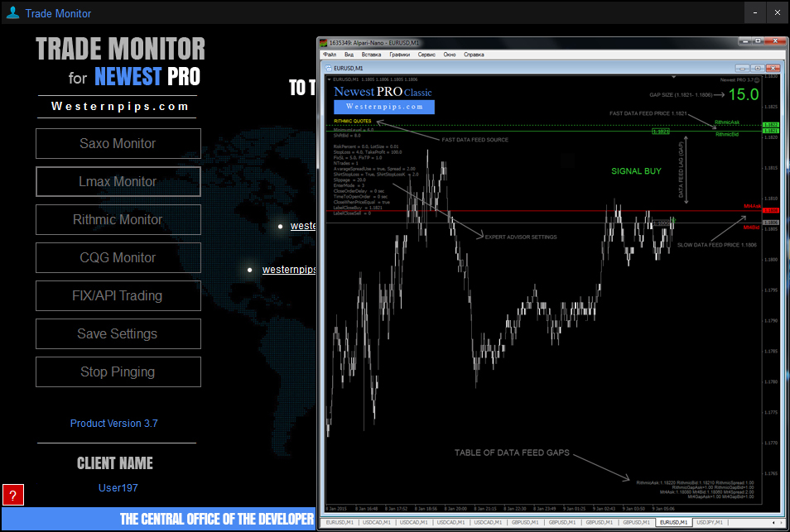Maximize the Alpari-Nano MetaTrader window
Screen dimensions: 790x532
758,41
